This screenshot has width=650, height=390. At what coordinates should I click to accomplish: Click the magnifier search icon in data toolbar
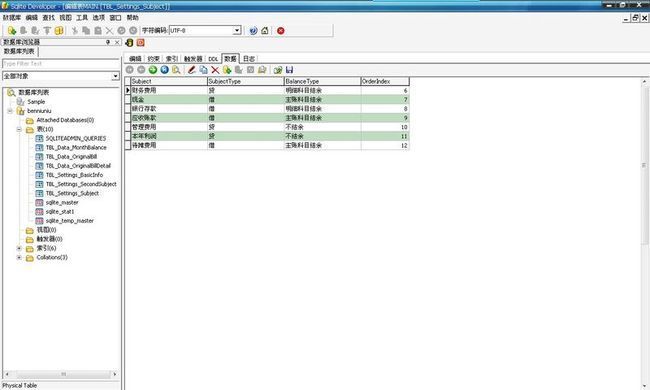176,70
